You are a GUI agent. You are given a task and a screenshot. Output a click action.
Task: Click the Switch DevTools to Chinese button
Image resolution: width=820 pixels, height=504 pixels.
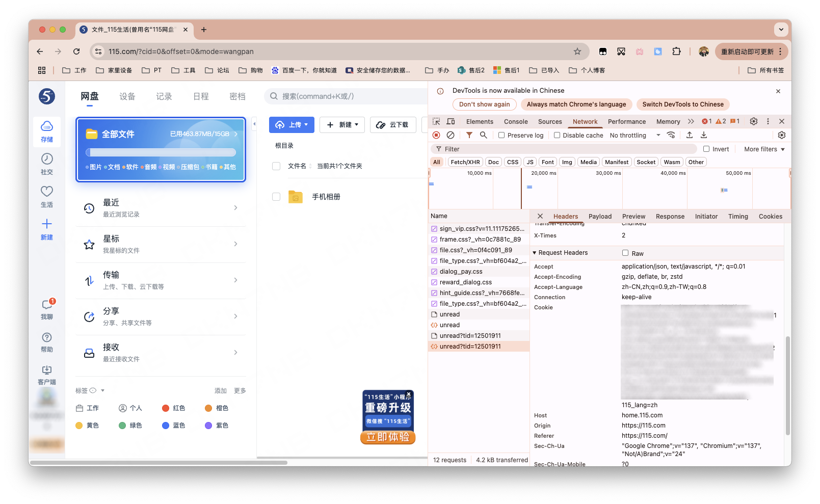(682, 104)
